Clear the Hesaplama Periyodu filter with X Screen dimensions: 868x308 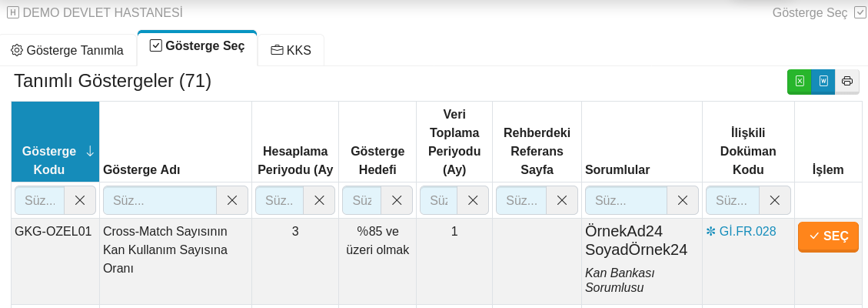[319, 200]
